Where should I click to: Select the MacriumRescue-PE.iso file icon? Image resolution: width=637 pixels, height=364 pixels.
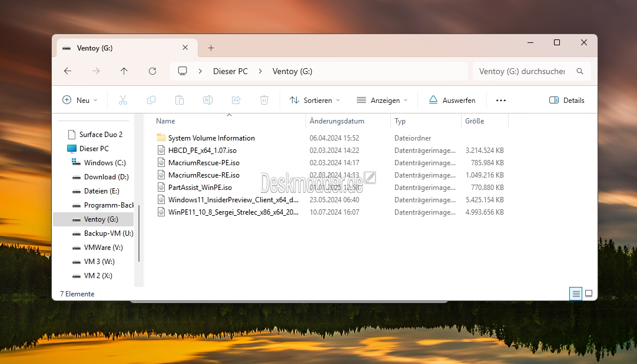(x=161, y=163)
